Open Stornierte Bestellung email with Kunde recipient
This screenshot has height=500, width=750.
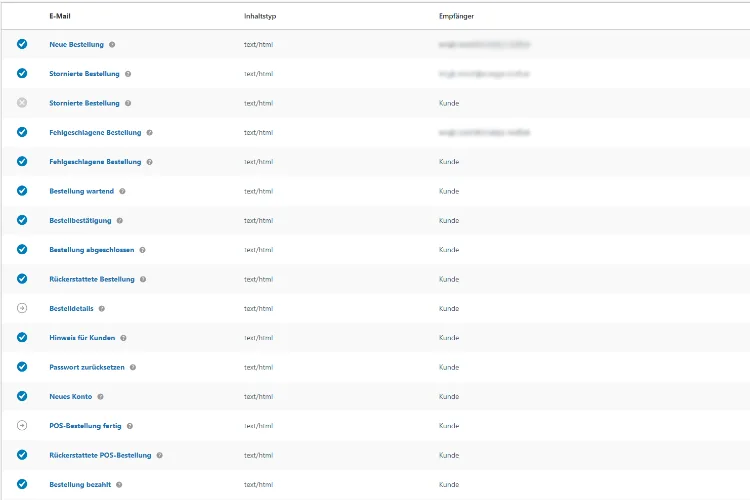click(x=84, y=103)
